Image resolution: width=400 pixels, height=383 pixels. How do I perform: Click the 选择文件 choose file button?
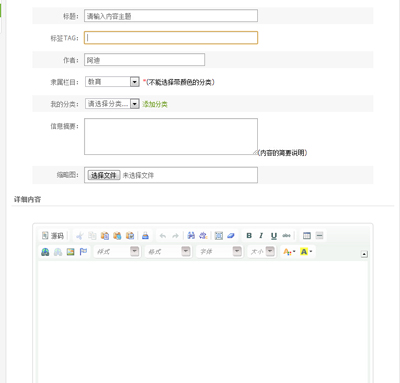(x=104, y=175)
